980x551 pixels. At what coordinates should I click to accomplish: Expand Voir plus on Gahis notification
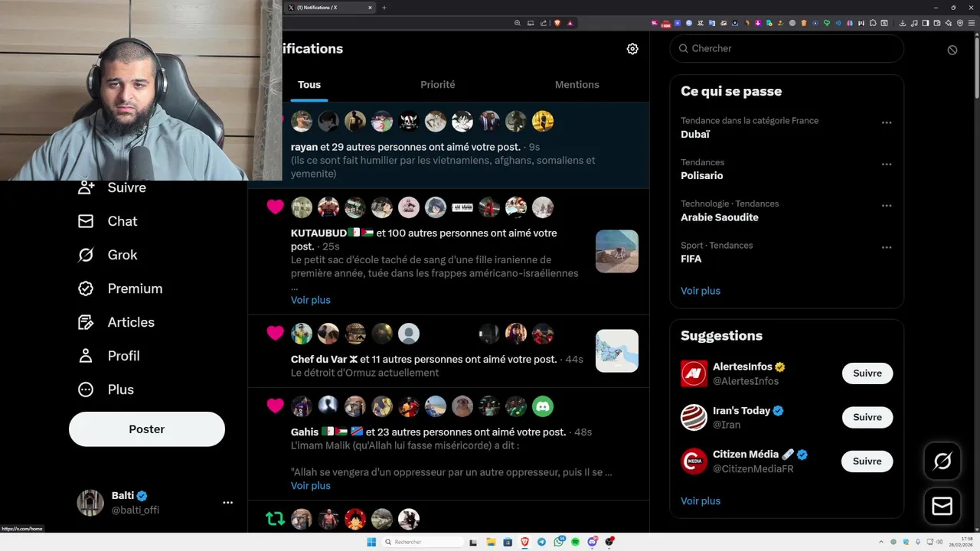tap(311, 486)
